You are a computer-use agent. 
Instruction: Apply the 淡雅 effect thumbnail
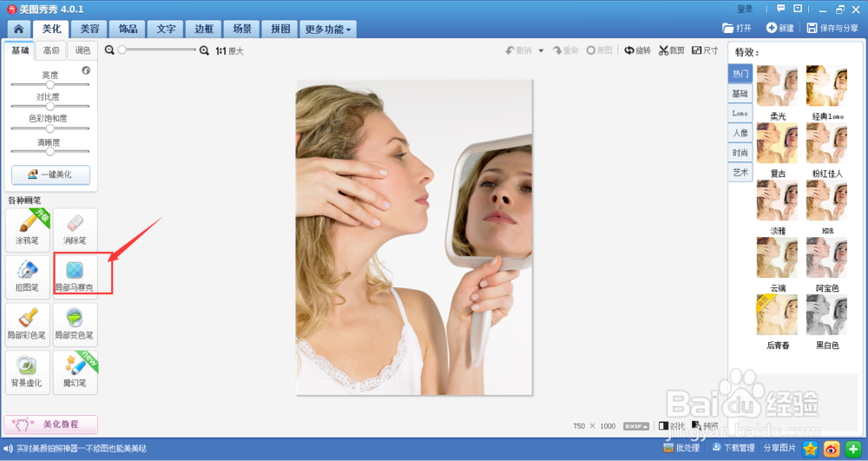click(777, 201)
